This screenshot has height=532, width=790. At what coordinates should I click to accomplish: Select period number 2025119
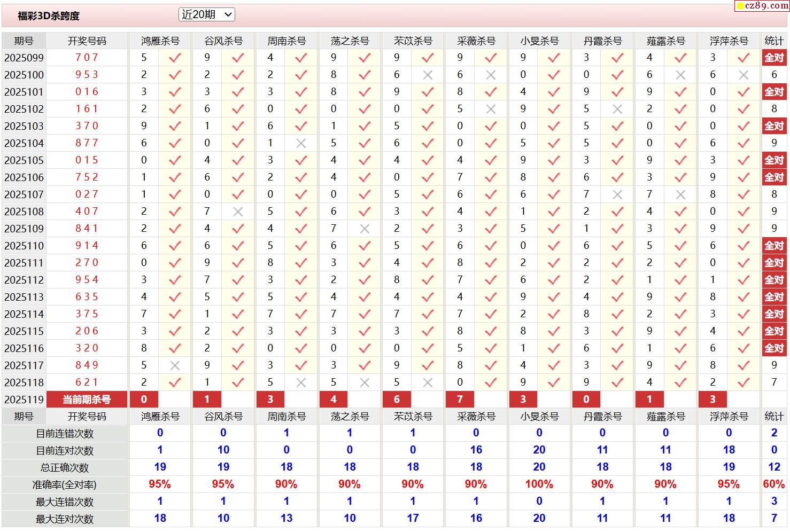24,400
